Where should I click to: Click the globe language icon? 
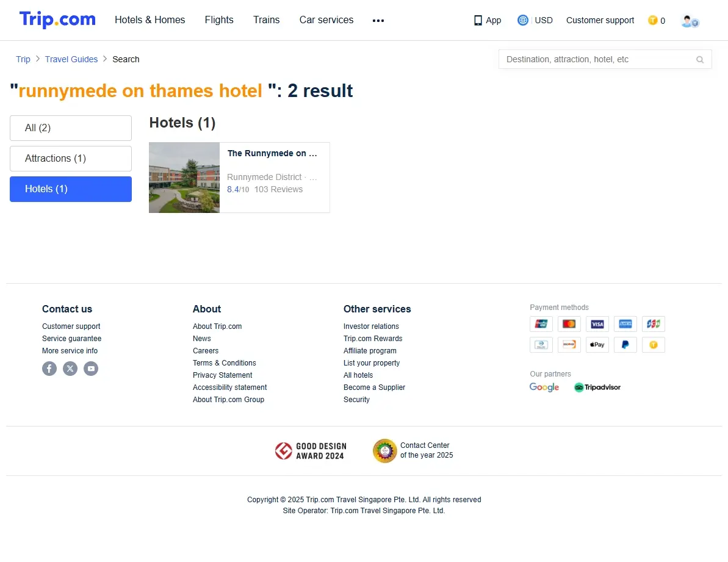[x=523, y=20]
